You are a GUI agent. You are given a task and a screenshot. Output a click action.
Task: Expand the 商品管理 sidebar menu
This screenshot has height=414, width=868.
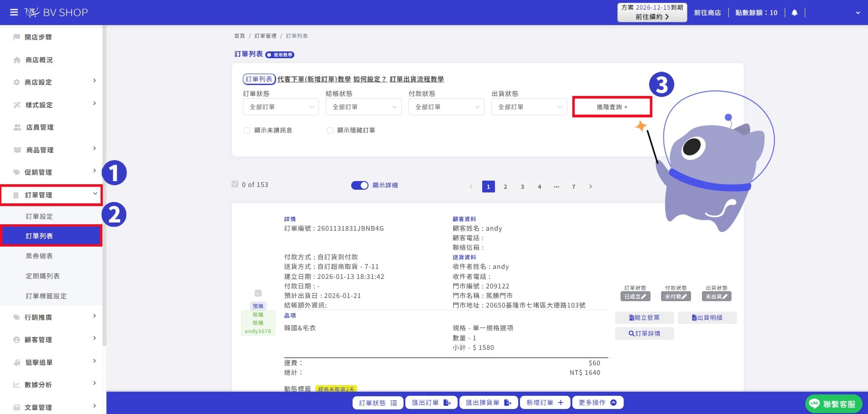click(x=51, y=150)
